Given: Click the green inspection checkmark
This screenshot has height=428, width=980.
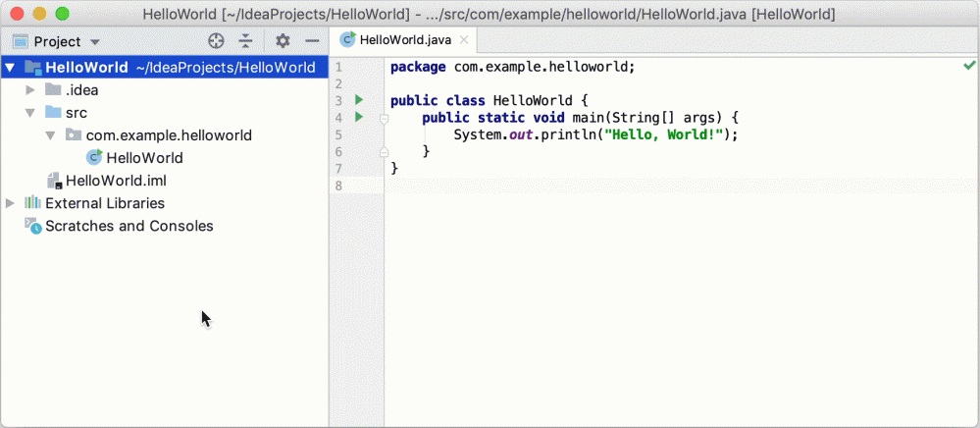Looking at the screenshot, I should 969,65.
